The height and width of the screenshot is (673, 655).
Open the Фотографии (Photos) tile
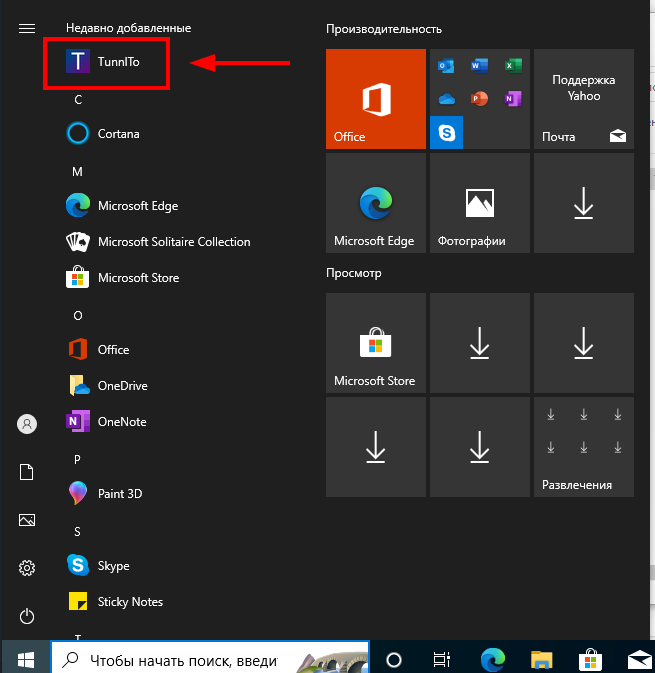(479, 203)
